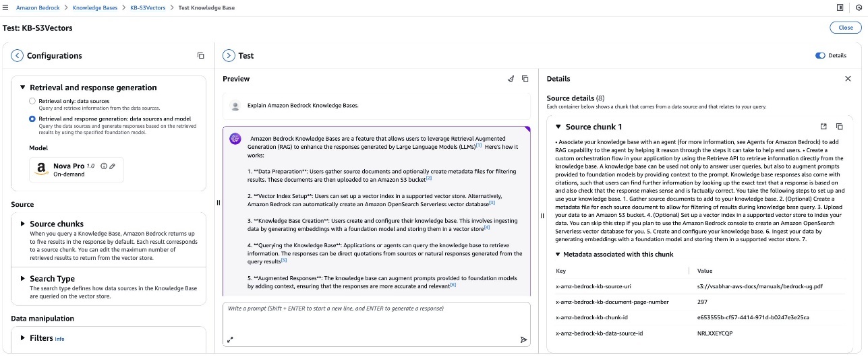
Task: Open citation [4] after vector store
Action: (x=487, y=228)
